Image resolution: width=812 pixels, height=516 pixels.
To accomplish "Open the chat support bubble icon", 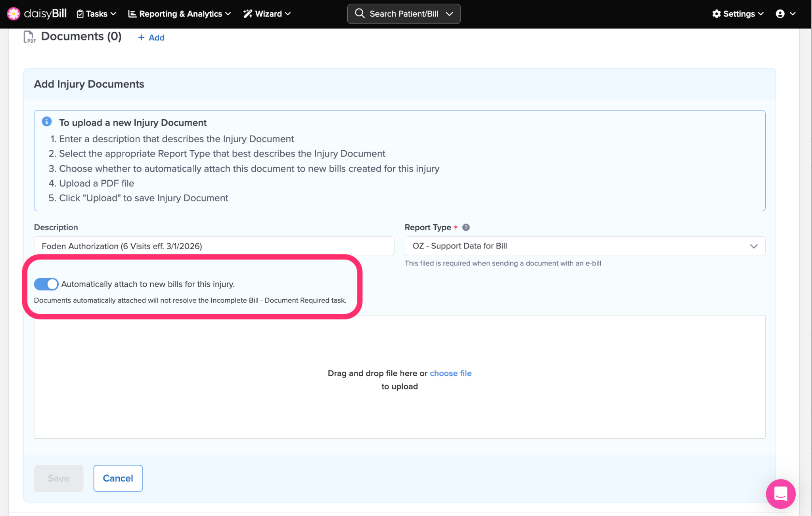I will (x=780, y=494).
